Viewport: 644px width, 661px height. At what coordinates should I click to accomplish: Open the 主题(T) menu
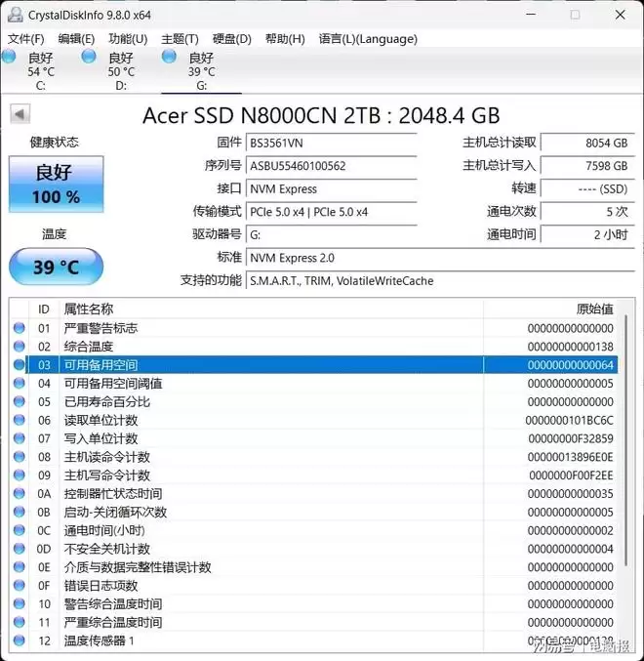(180, 39)
